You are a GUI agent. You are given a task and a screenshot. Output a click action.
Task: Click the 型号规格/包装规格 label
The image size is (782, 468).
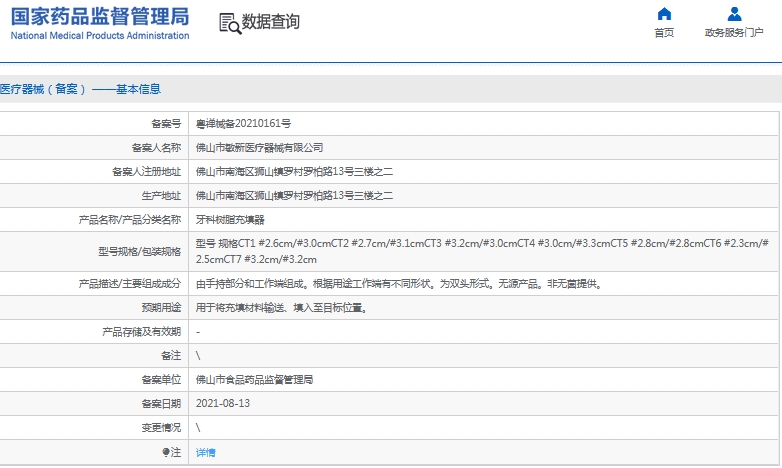pyautogui.click(x=140, y=251)
